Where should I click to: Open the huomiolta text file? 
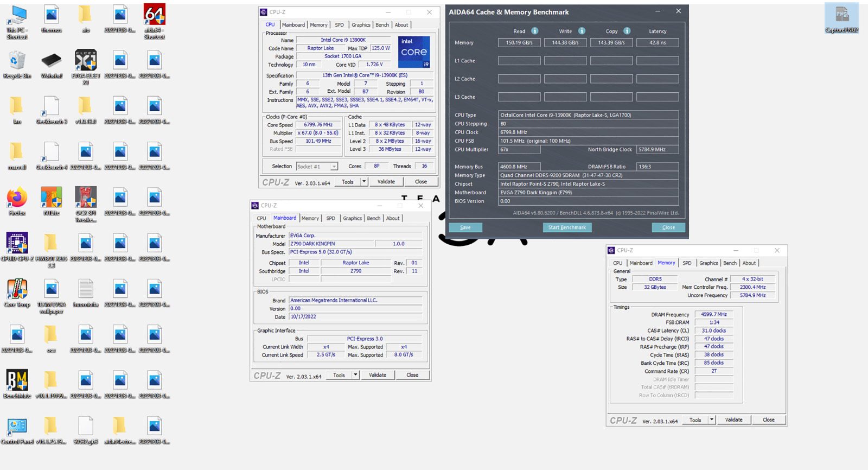86,293
